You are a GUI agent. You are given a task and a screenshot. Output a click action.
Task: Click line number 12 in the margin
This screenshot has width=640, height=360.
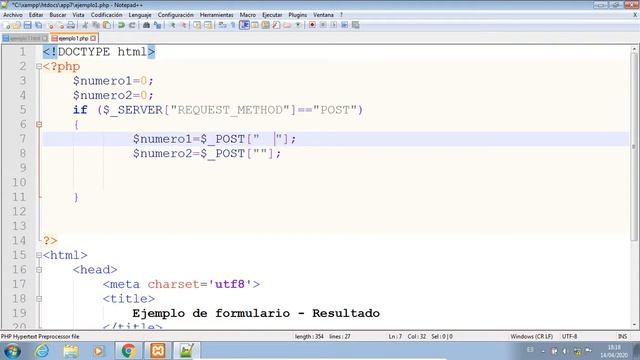pyautogui.click(x=19, y=211)
